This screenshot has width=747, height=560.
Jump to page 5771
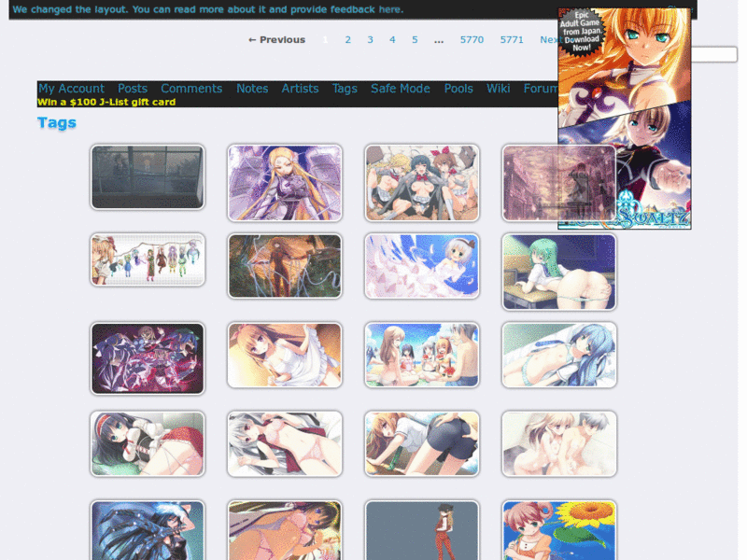[x=512, y=40]
